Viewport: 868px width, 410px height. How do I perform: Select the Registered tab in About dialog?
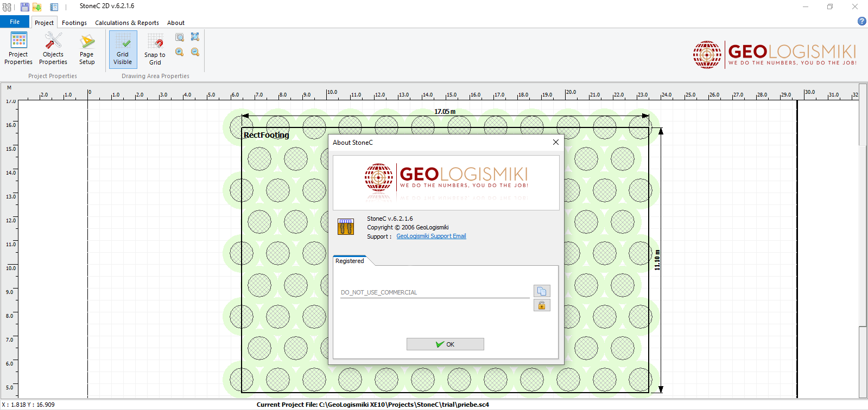350,261
